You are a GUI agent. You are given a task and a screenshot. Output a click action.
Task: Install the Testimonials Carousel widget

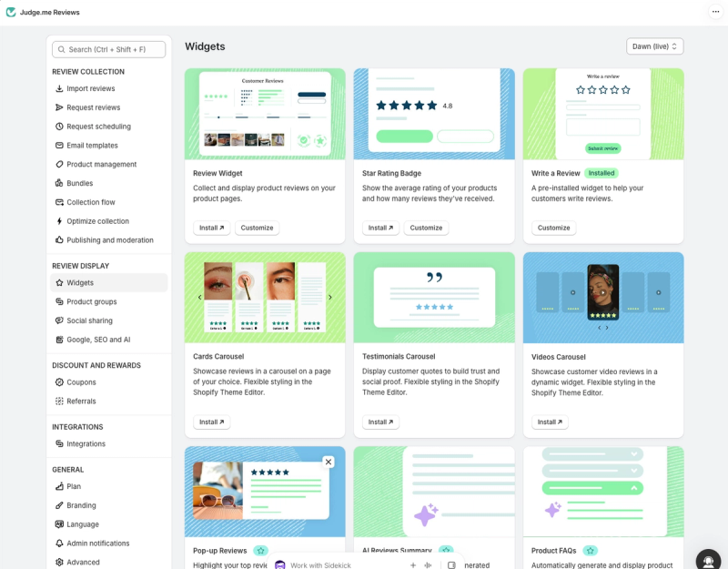[x=380, y=422]
